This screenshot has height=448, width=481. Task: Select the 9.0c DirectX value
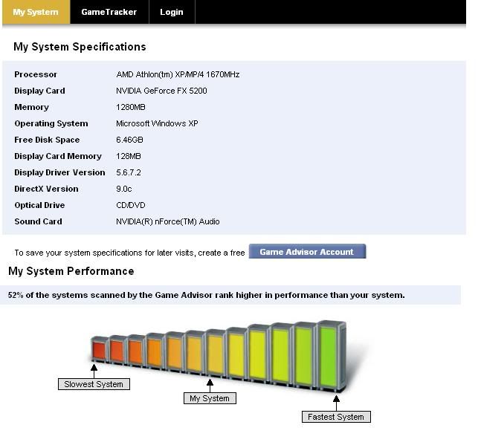point(124,189)
